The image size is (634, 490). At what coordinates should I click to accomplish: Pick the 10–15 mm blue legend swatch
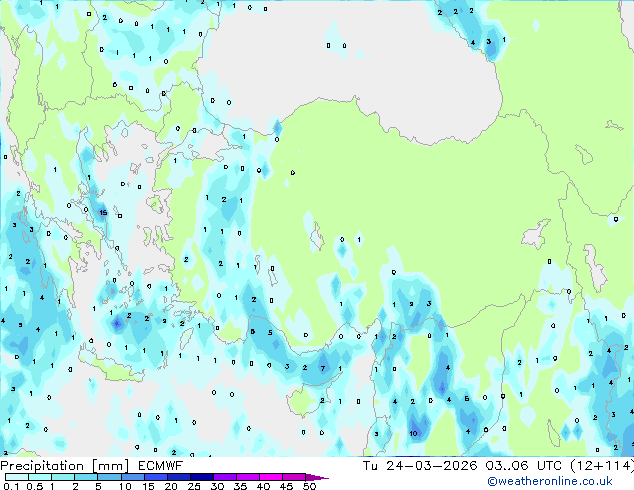tap(133, 477)
